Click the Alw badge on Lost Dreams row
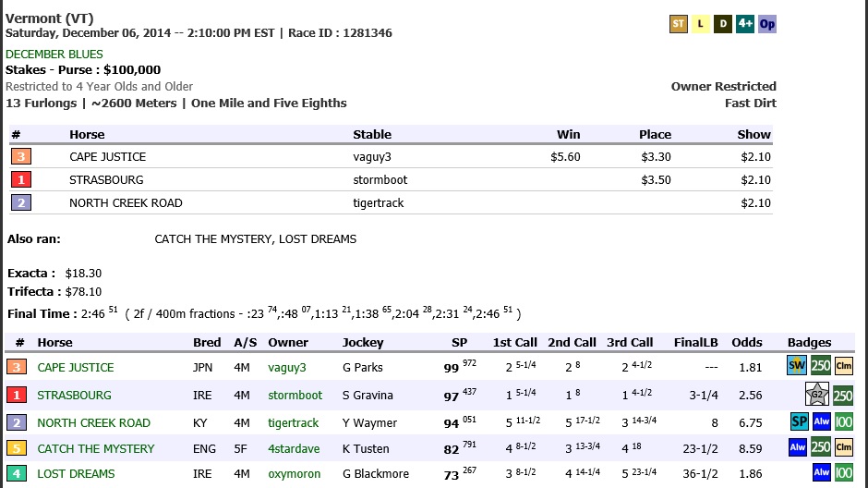 822,472
